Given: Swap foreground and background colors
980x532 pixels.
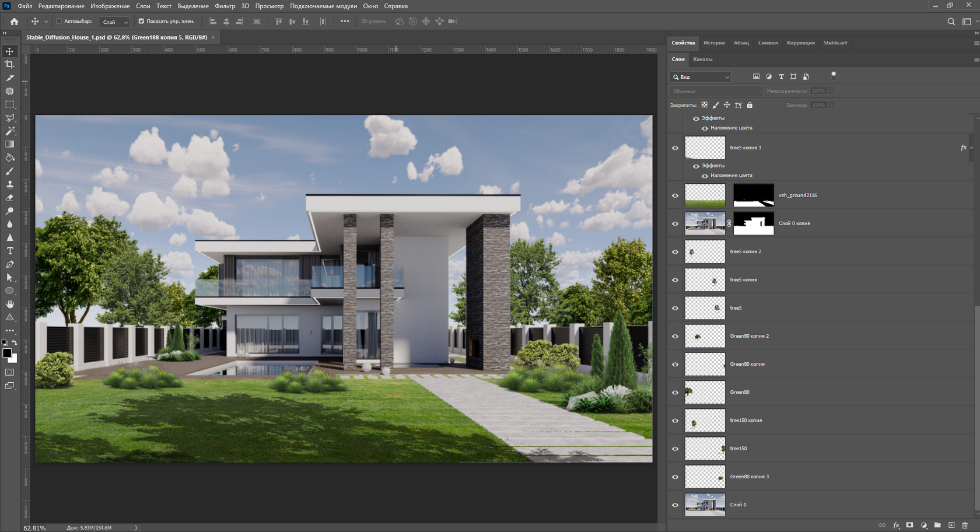Looking at the screenshot, I should click(x=15, y=343).
